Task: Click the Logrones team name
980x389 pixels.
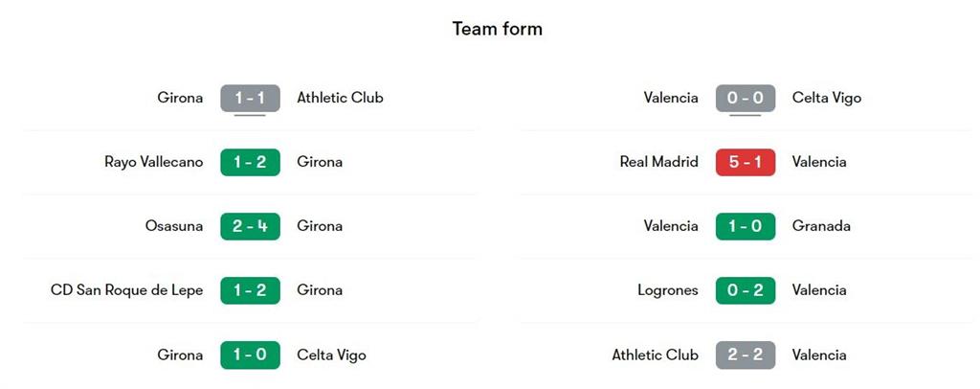Action: [x=667, y=290]
